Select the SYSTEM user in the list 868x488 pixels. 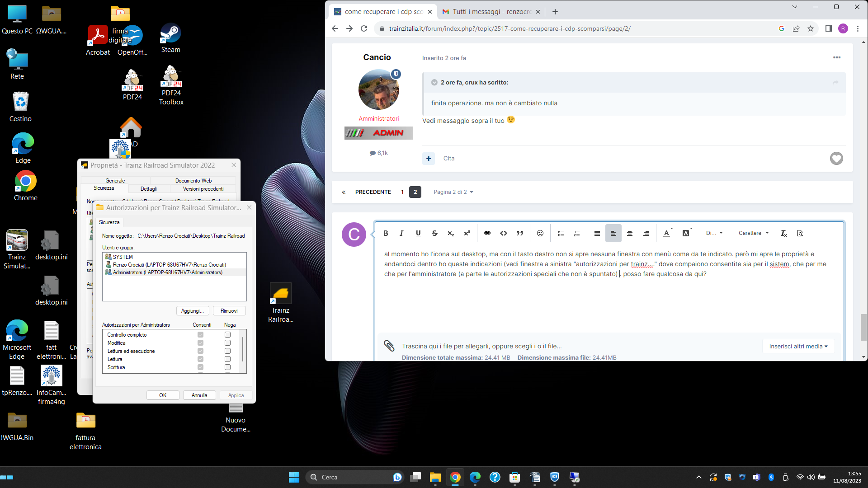tap(174, 257)
